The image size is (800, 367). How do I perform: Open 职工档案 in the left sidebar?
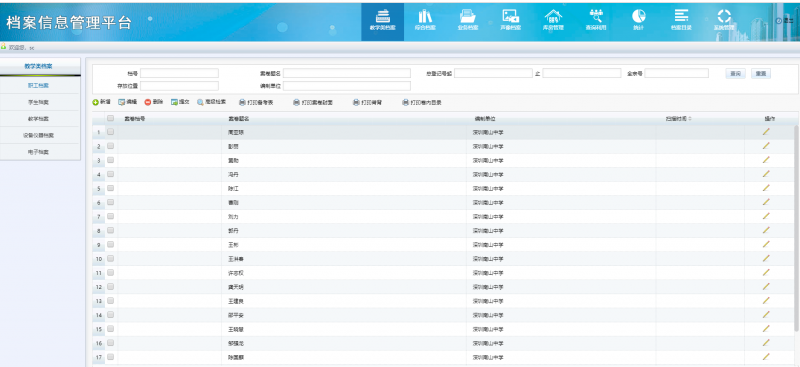pos(39,86)
